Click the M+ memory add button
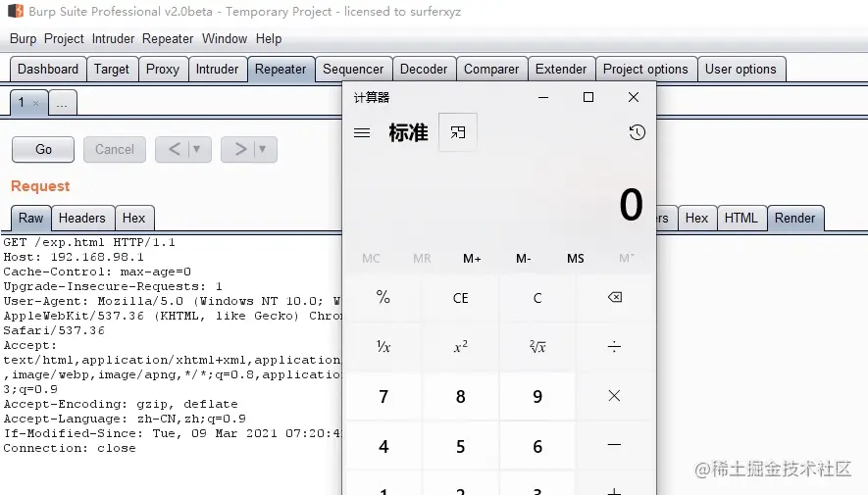This screenshot has width=868, height=495. 472,259
